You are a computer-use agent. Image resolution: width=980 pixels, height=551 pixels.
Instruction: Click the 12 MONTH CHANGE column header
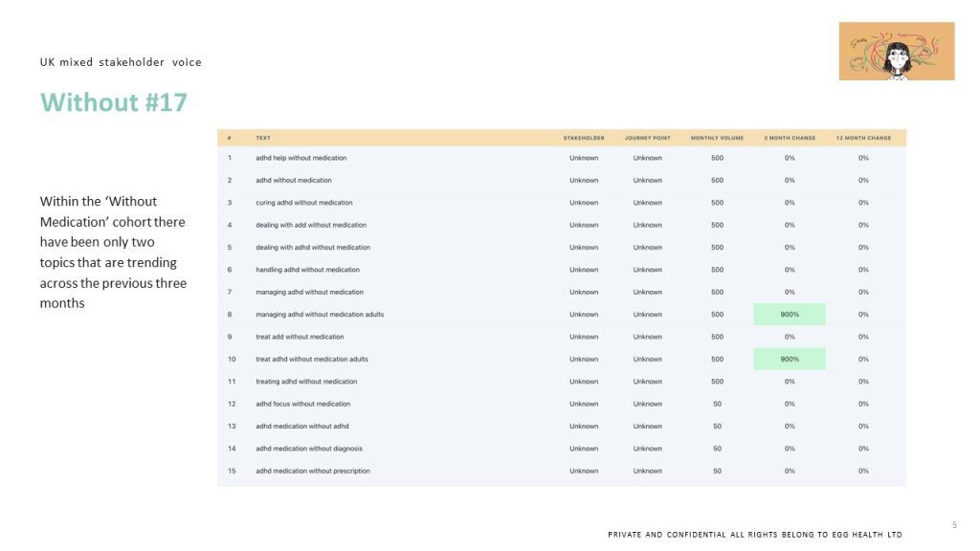click(863, 138)
